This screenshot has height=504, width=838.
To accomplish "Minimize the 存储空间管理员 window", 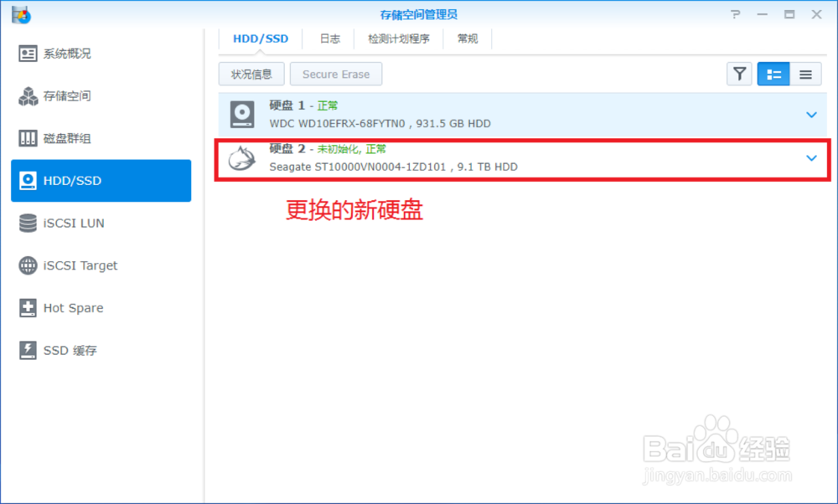I will coord(763,14).
